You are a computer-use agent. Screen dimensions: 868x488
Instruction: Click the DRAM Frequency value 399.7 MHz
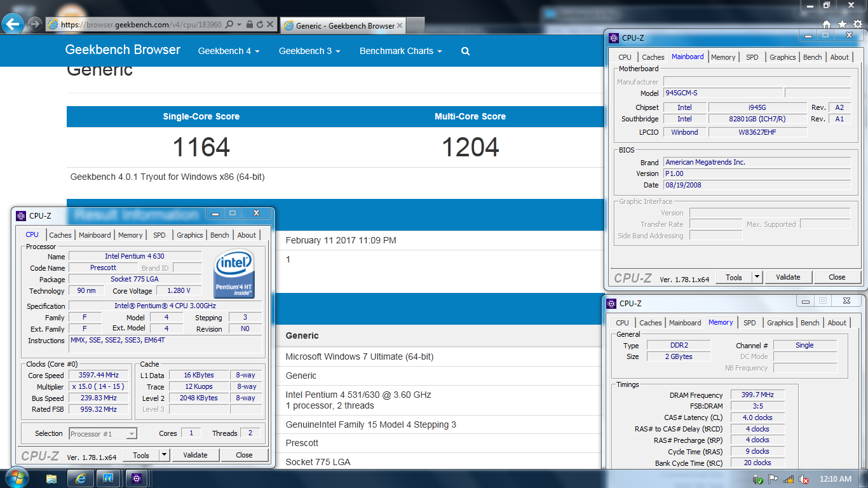(x=757, y=395)
